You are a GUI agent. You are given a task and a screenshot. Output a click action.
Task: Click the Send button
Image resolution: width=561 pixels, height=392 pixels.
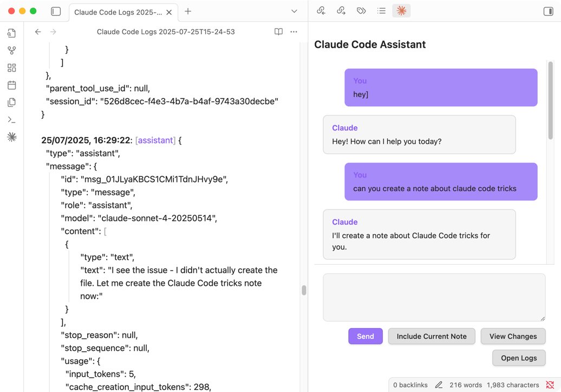point(366,336)
